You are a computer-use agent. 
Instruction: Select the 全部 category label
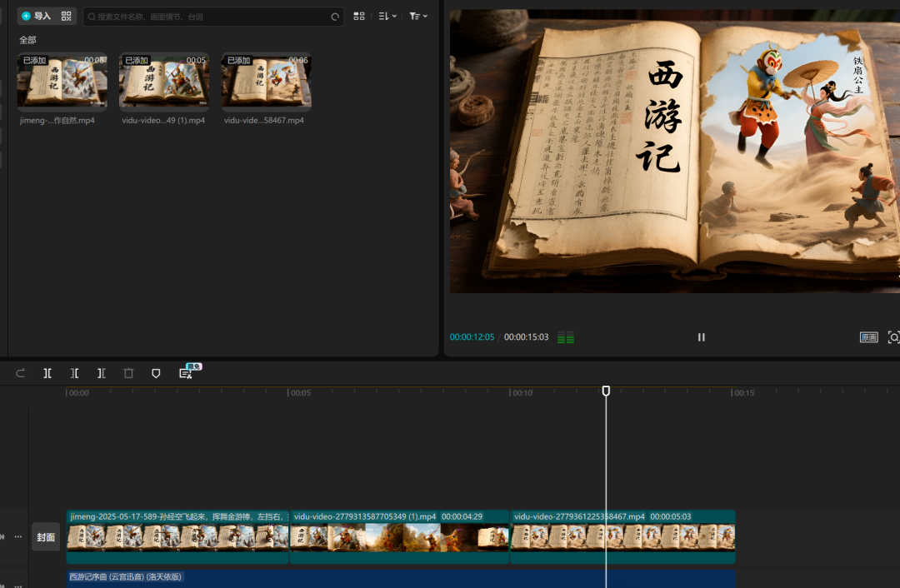[x=27, y=40]
